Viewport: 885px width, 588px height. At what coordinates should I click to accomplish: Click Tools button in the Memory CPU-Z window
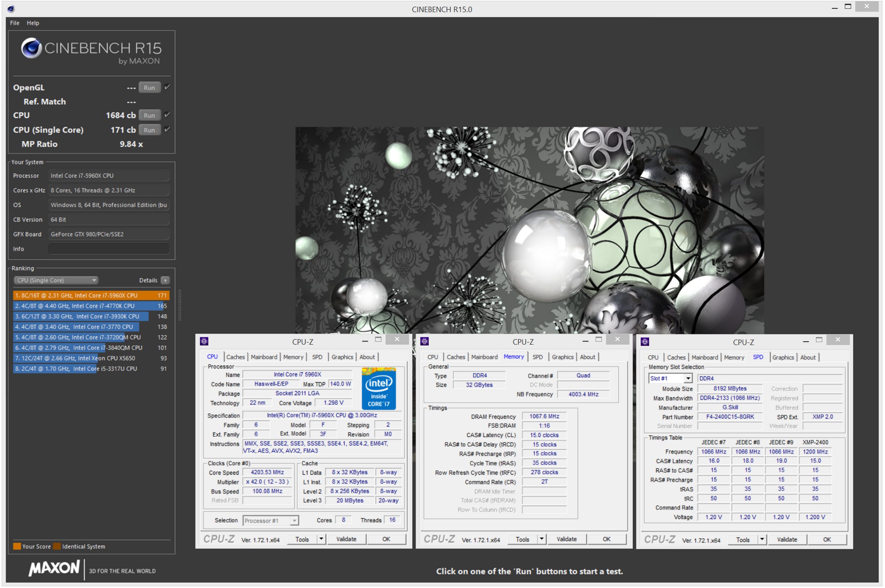[x=523, y=539]
